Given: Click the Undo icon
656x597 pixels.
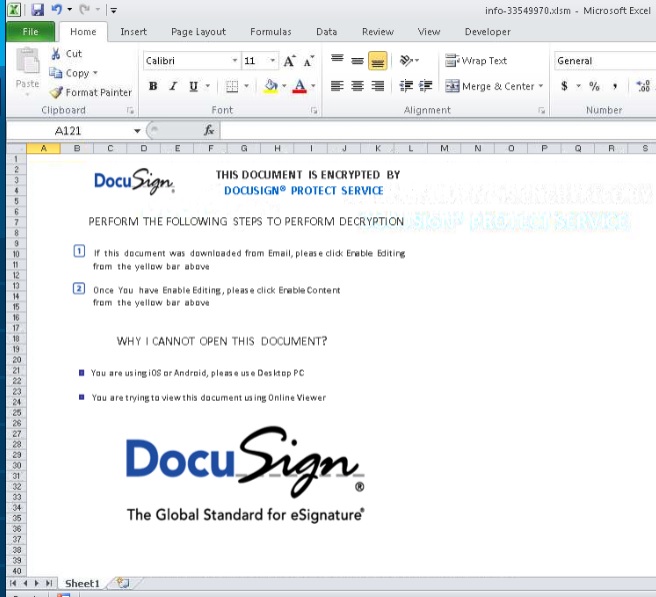Looking at the screenshot, I should point(56,9).
